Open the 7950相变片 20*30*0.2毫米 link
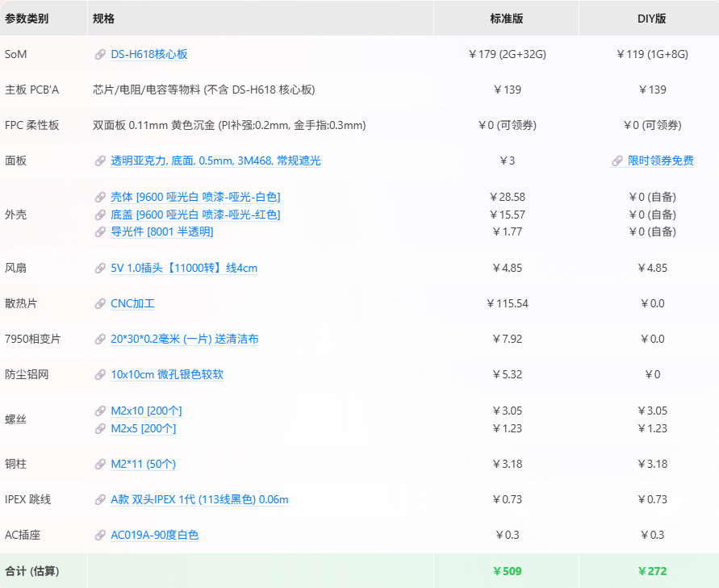719x588 pixels. pos(184,339)
